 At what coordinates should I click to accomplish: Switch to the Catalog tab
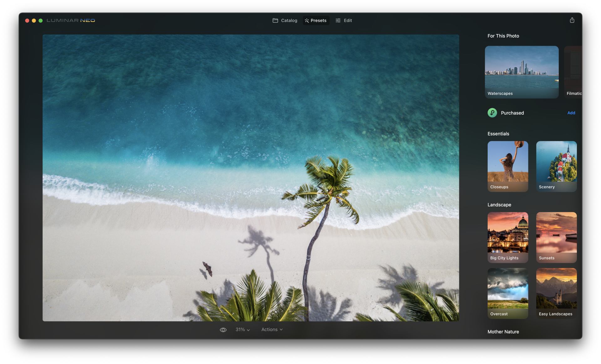pos(289,21)
